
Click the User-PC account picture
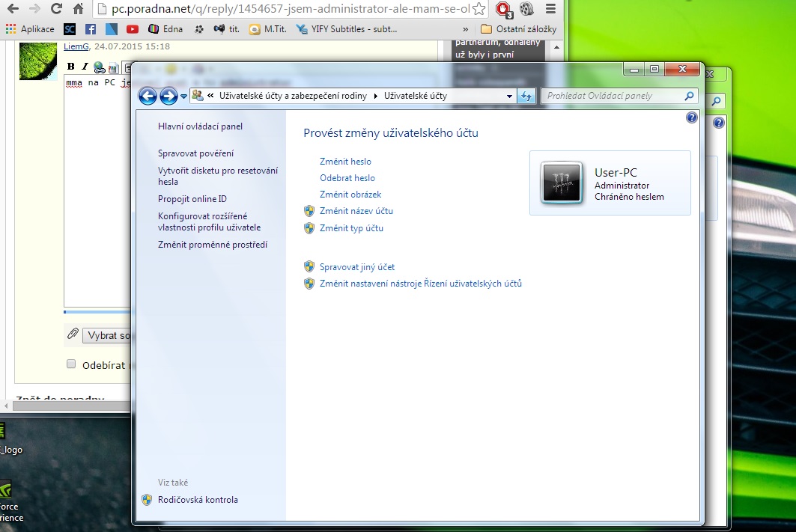pos(561,183)
